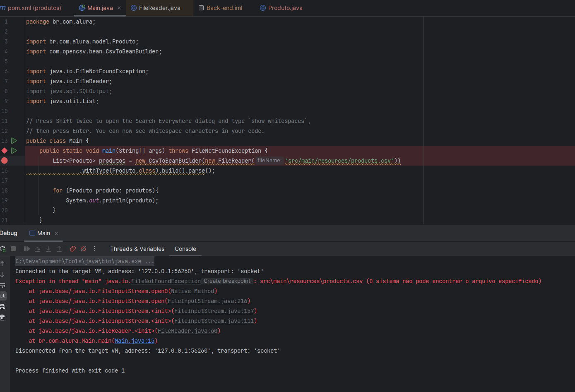575x392 pixels.
Task: Toggle Mute Breakpoints
Action: click(84, 249)
